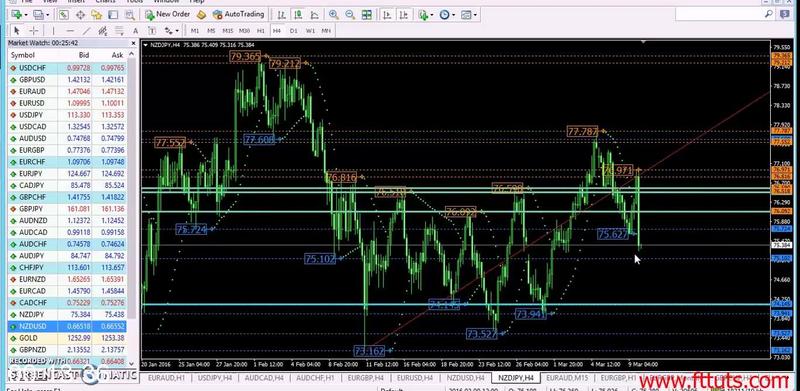Select the arrows objects tool
The width and height of the screenshot is (800, 391).
[x=167, y=31]
